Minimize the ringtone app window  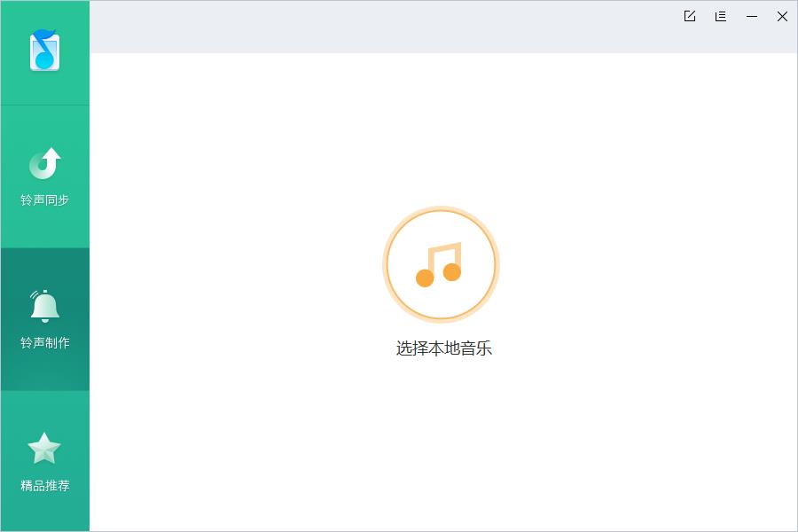[752, 16]
